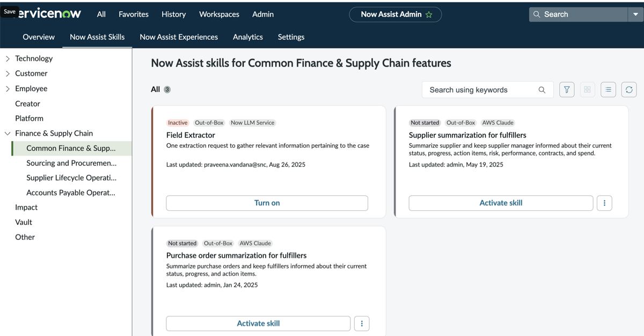Select Platform in the sidebar
Viewport: 644px width, 336px height.
coord(29,118)
